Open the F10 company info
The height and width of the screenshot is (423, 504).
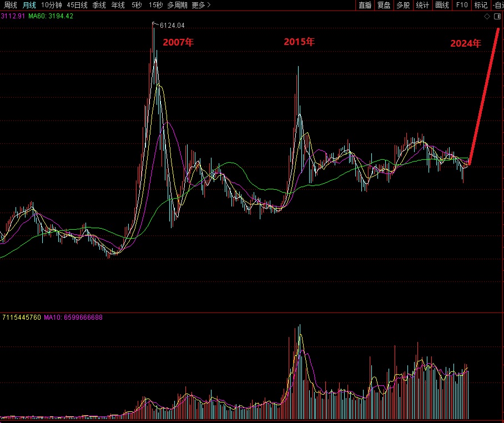461,5
